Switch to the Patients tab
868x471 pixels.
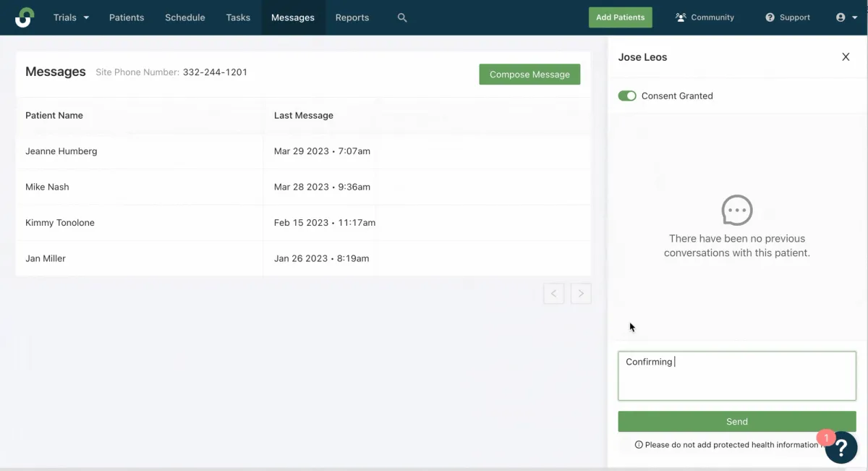pyautogui.click(x=127, y=17)
